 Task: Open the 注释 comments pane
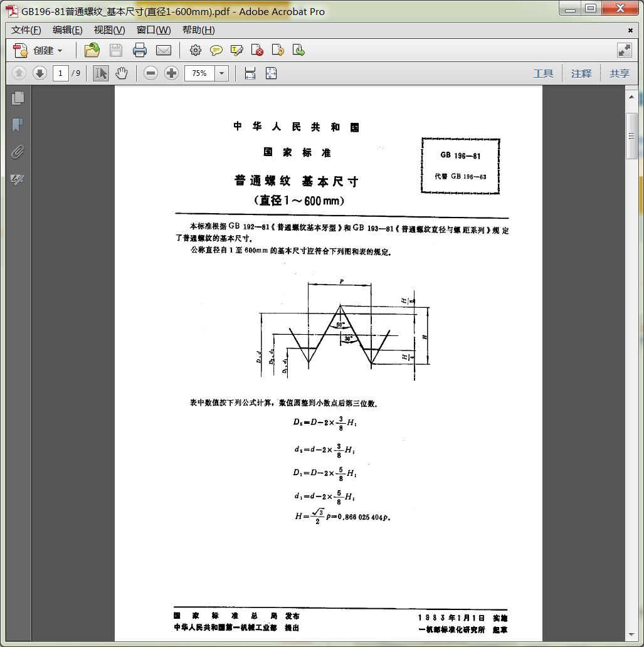[x=581, y=73]
